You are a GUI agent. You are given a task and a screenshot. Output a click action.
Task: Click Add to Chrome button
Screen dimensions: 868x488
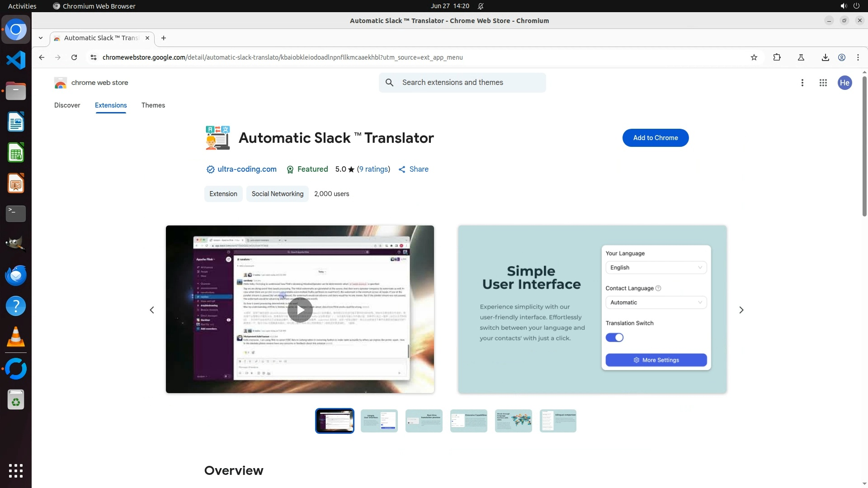click(655, 138)
